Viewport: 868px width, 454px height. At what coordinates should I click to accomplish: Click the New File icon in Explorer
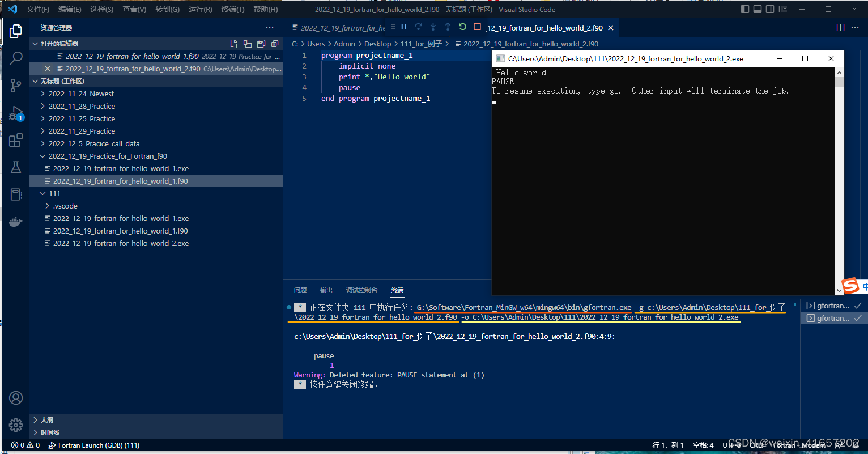[234, 43]
